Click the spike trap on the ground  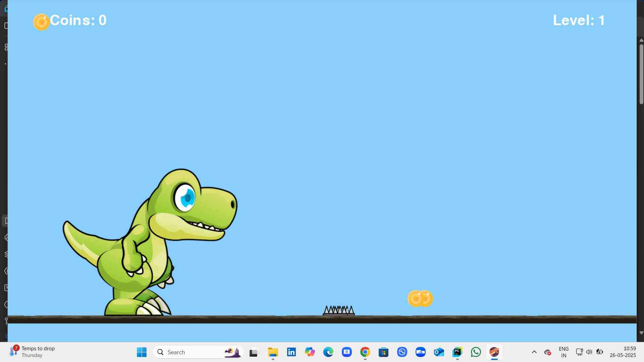tap(338, 311)
